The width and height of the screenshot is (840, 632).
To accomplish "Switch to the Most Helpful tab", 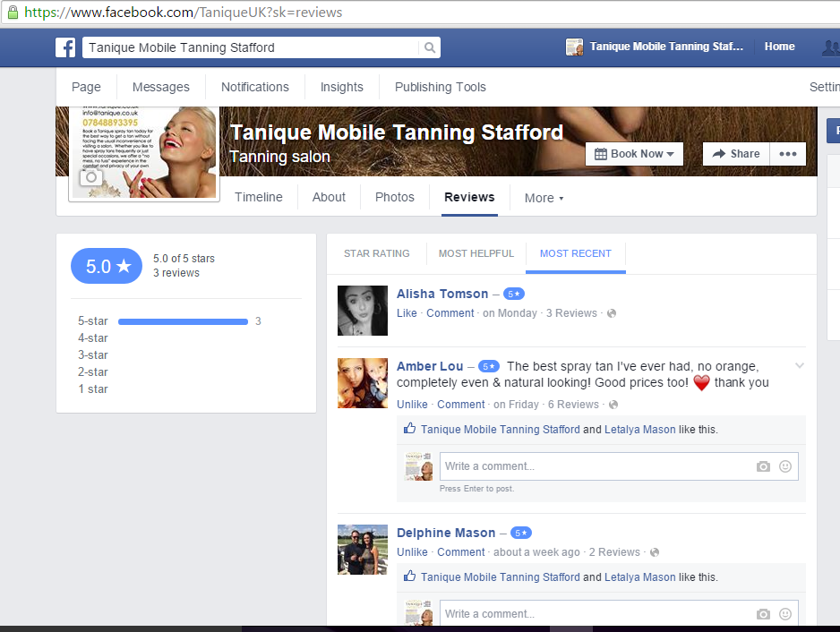I will click(476, 253).
